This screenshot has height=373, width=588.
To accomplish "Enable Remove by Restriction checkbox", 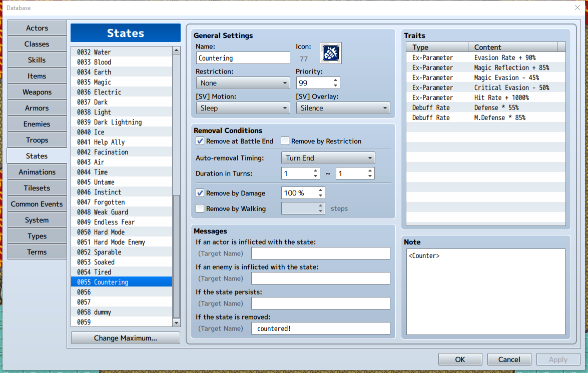I will click(285, 141).
